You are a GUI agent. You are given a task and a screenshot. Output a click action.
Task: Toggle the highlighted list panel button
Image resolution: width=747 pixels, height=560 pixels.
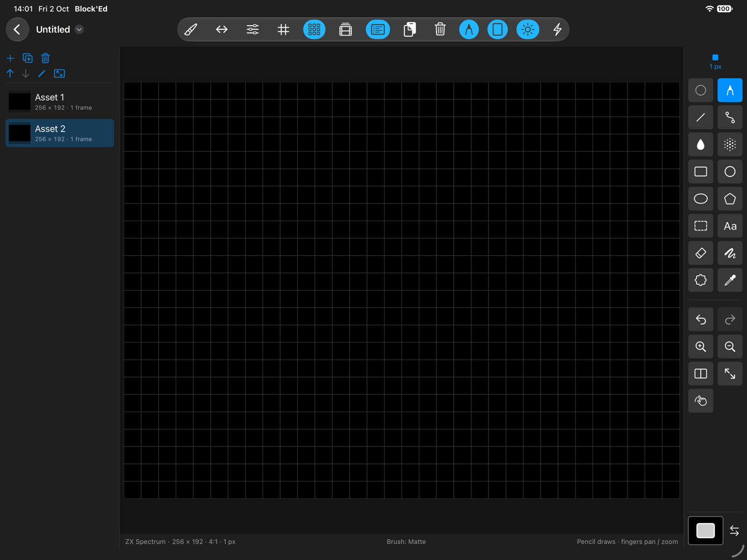pyautogui.click(x=378, y=29)
